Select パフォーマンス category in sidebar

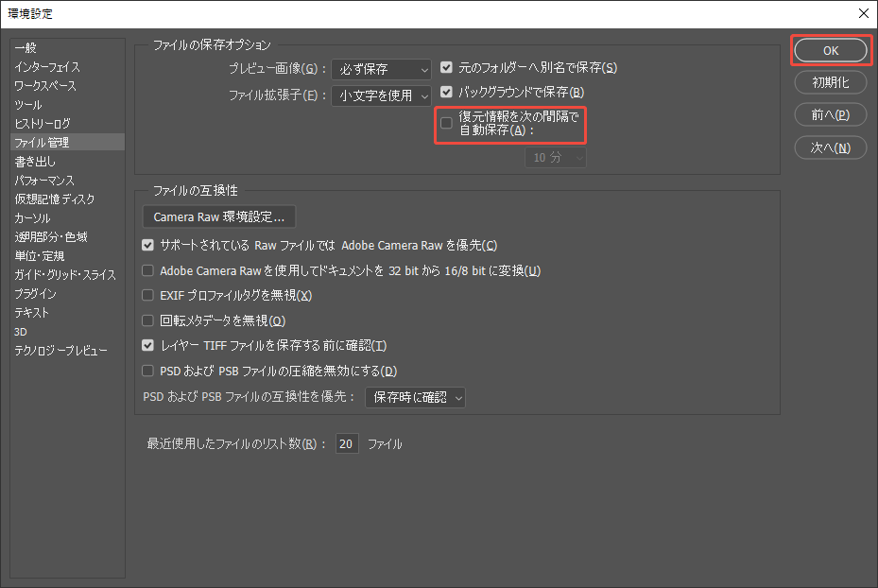click(42, 180)
